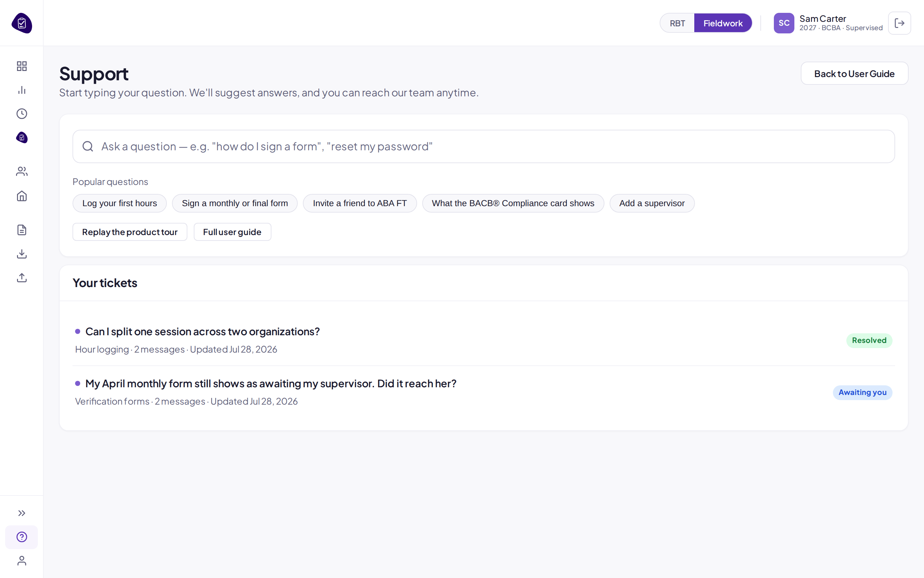
Task: Open the profile person icon in sidebar
Action: point(22,561)
